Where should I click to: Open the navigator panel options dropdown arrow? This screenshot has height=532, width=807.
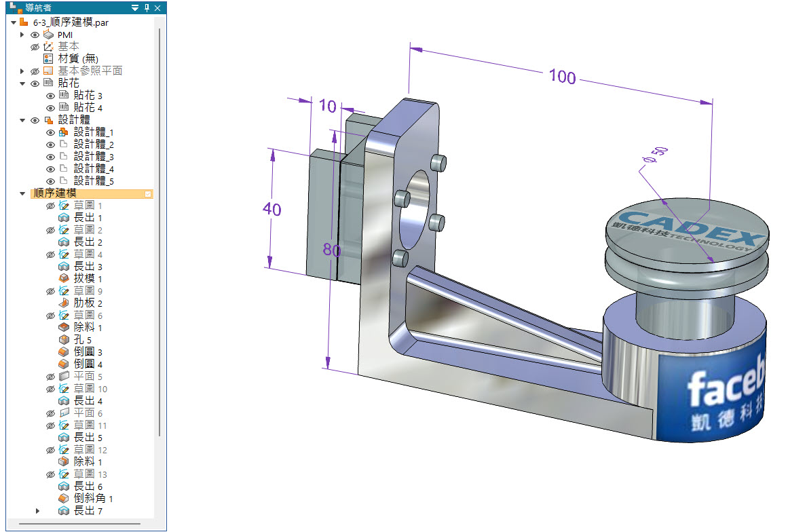[135, 8]
